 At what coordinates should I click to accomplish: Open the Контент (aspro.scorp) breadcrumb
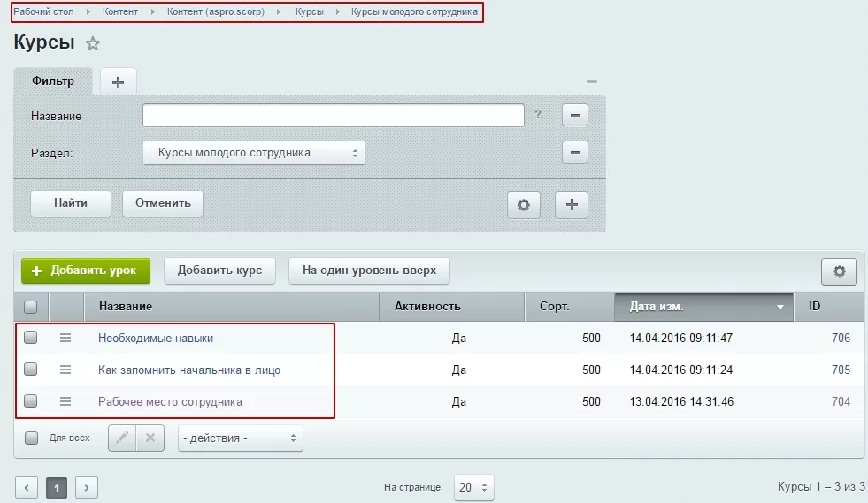coord(216,11)
